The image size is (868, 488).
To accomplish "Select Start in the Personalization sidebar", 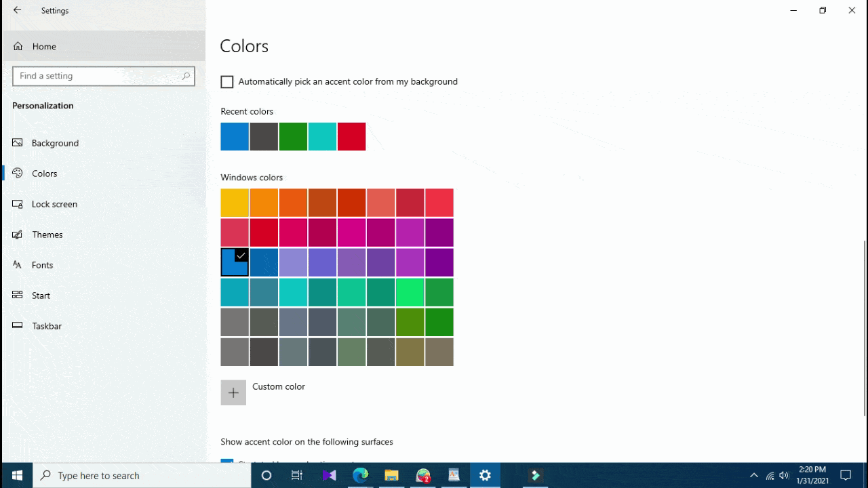I will point(41,295).
